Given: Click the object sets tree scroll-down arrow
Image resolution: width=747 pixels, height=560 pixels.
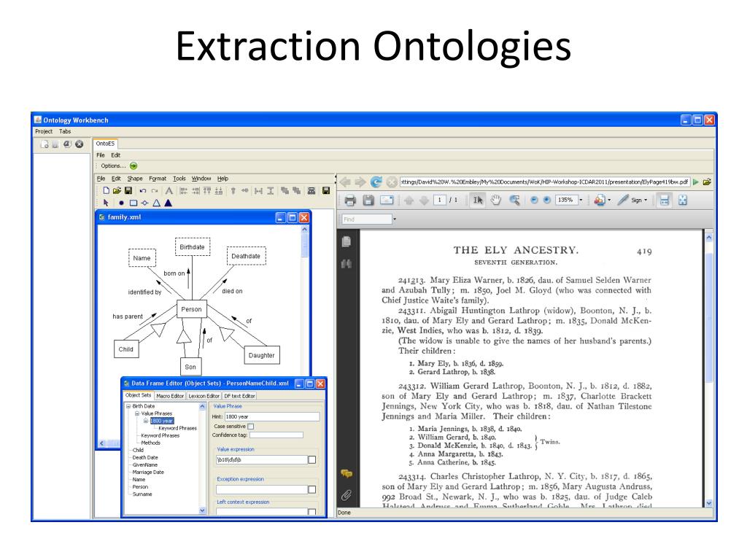Looking at the screenshot, I should click(x=202, y=510).
